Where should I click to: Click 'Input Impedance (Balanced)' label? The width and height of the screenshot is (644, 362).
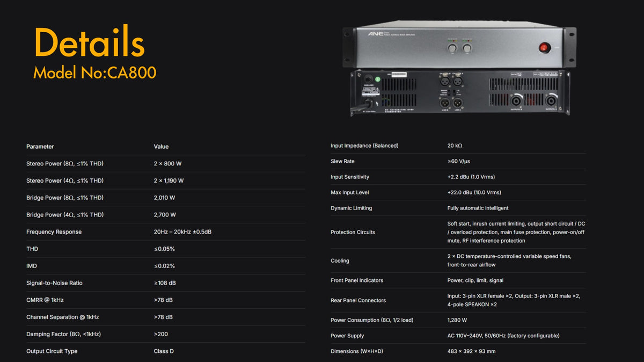click(365, 146)
